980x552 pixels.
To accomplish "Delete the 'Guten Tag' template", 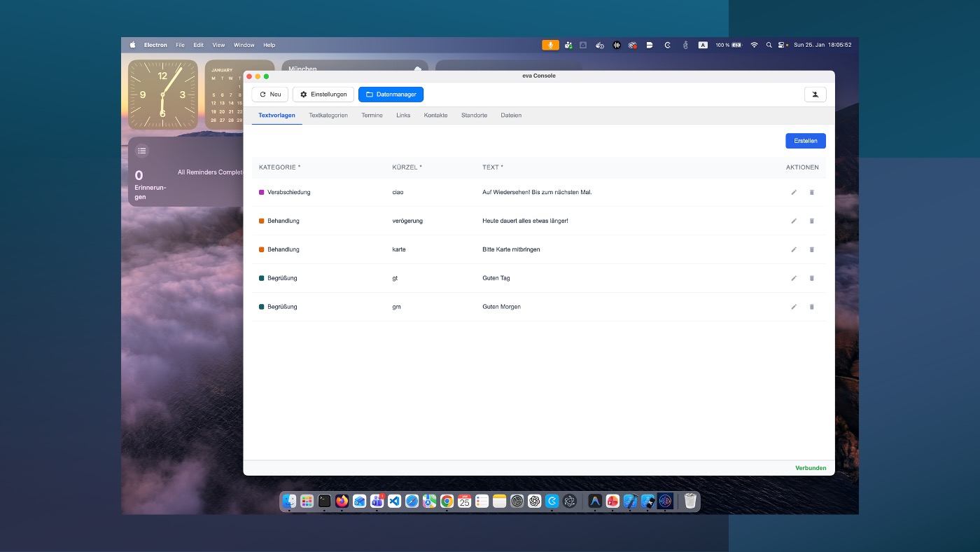I will click(x=812, y=278).
